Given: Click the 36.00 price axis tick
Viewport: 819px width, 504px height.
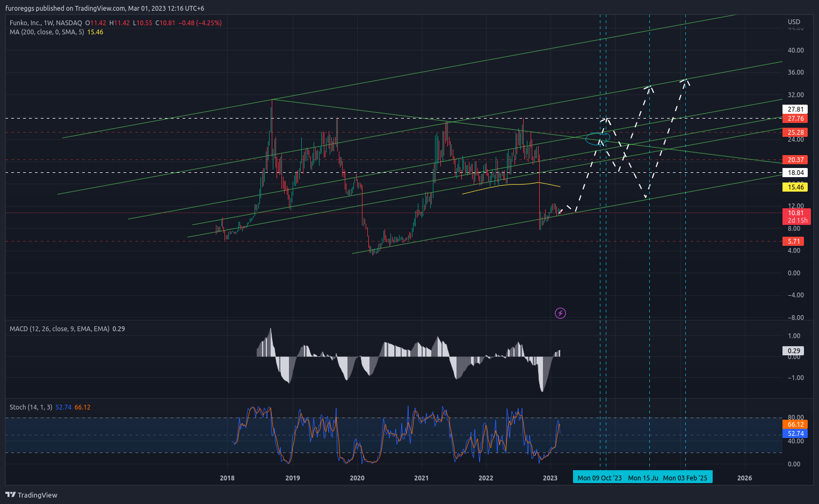Looking at the screenshot, I should tap(795, 72).
